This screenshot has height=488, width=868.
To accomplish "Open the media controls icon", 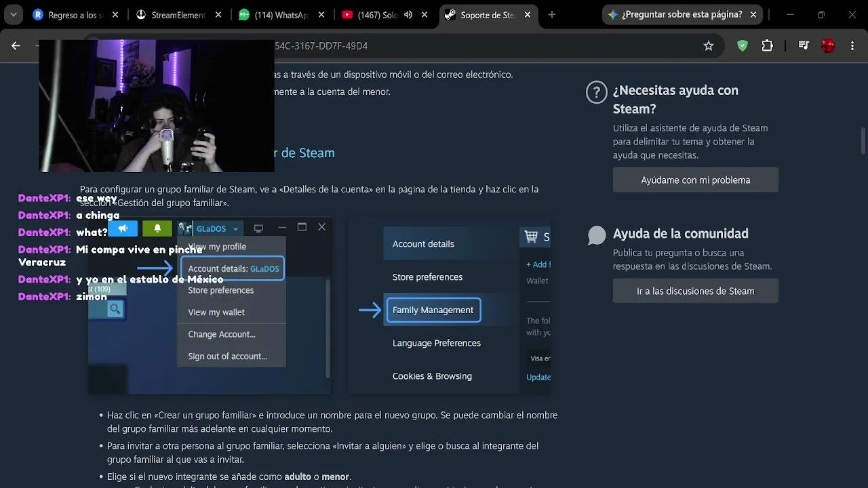I will pyautogui.click(x=804, y=45).
